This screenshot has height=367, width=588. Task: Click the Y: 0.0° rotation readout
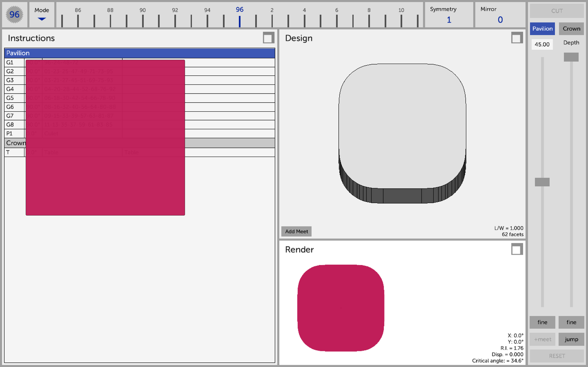tap(515, 342)
